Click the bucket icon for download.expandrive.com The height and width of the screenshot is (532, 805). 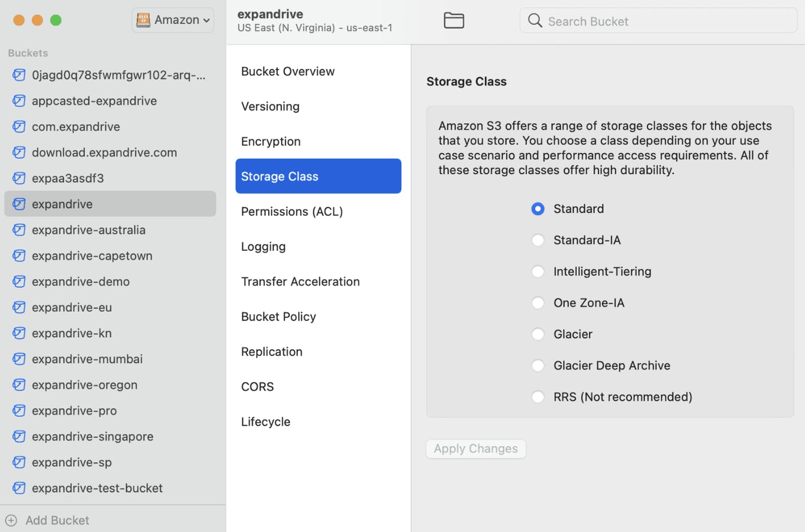tap(19, 153)
